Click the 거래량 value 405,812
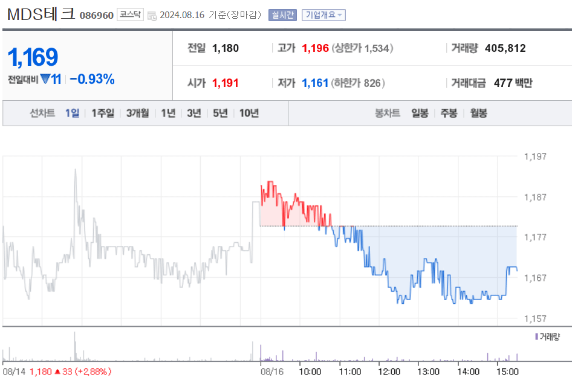The image size is (572, 392). [x=505, y=48]
